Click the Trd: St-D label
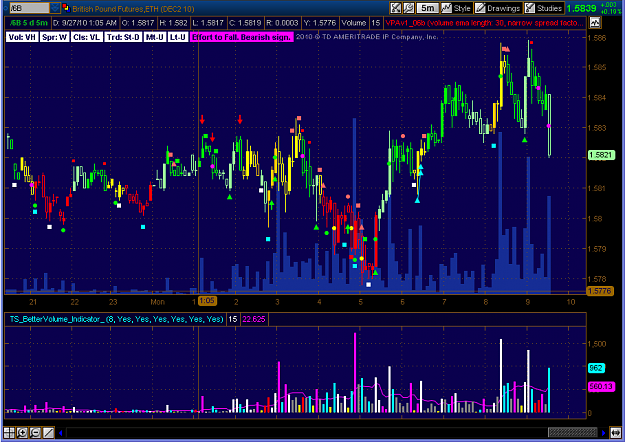This screenshot has height=442, width=625. tap(123, 37)
